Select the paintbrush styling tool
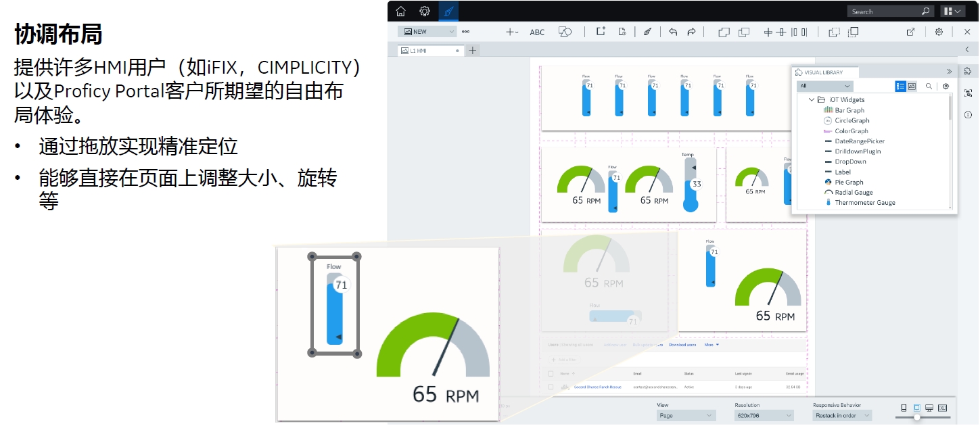Image resolution: width=980 pixels, height=432 pixels. 647,32
